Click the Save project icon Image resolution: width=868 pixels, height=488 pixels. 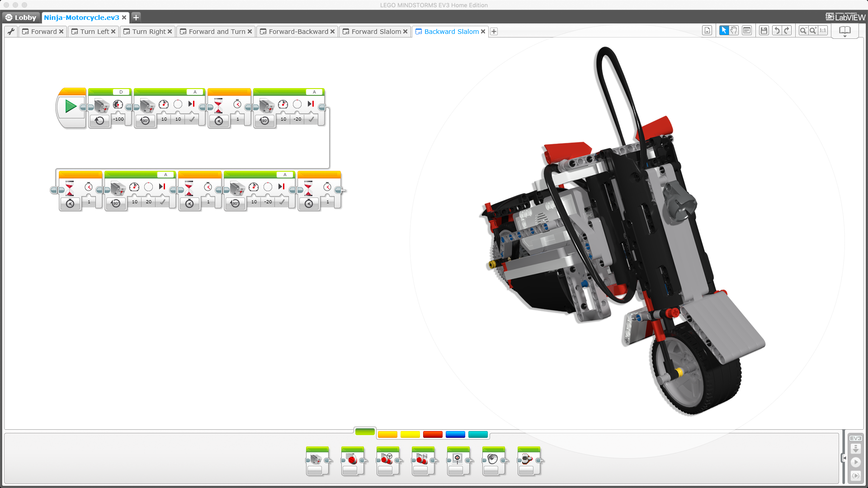tap(764, 31)
